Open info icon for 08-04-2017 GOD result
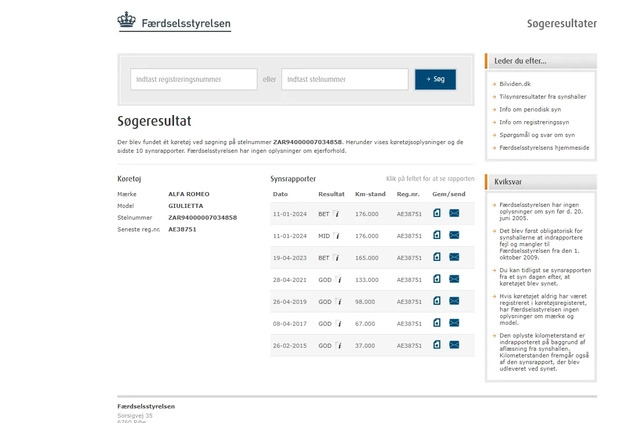 pos(338,324)
